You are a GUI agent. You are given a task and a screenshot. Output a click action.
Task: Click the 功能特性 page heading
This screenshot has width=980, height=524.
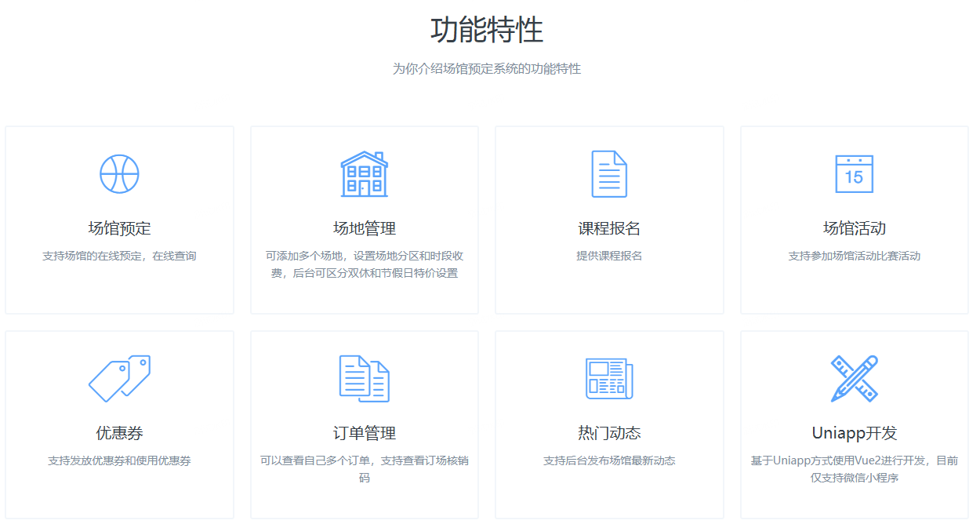487,31
